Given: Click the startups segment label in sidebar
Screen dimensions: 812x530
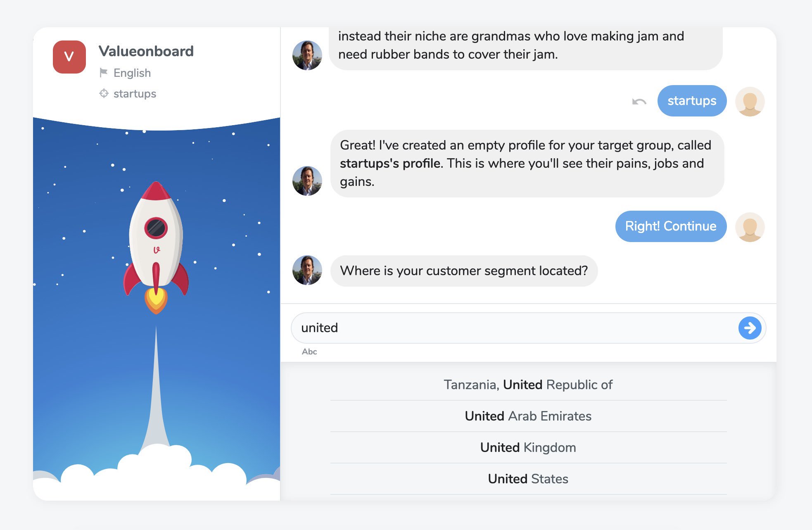Looking at the screenshot, I should coord(135,94).
